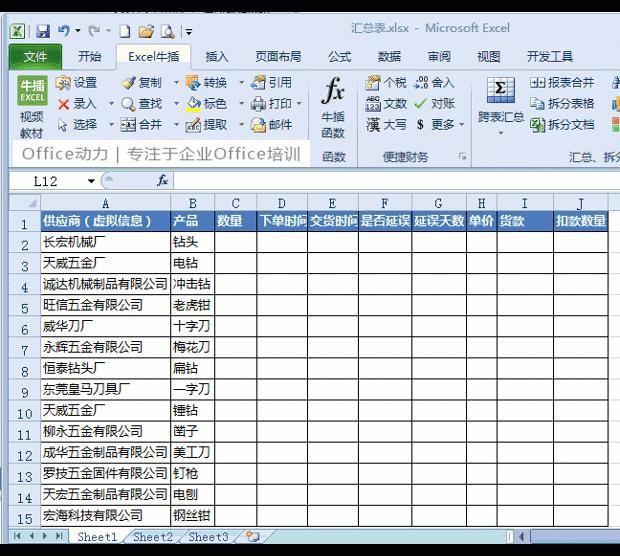Image resolution: width=620 pixels, height=556 pixels.
Task: Expand the Undo history dropdown arrow
Action: coord(78,31)
